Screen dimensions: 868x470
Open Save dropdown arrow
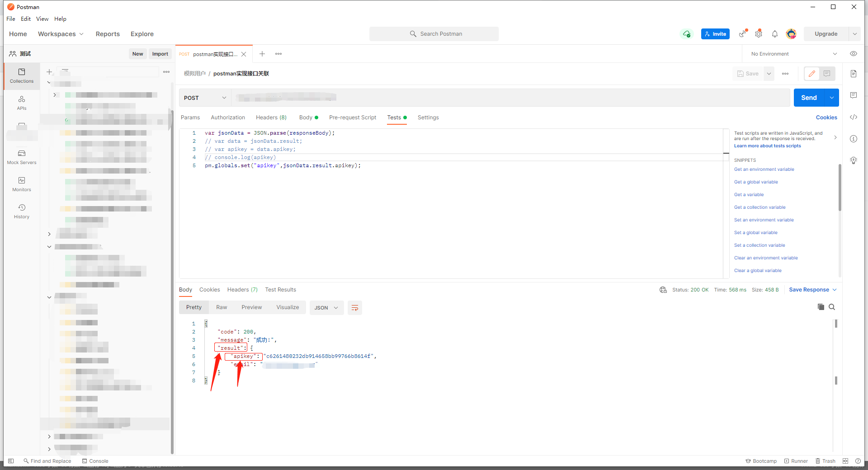click(x=769, y=74)
